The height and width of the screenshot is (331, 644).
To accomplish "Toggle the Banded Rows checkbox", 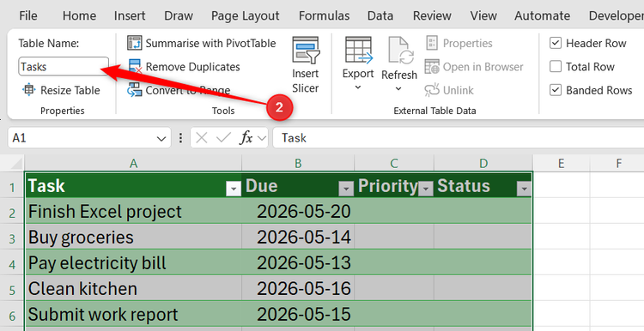I will click(x=556, y=90).
